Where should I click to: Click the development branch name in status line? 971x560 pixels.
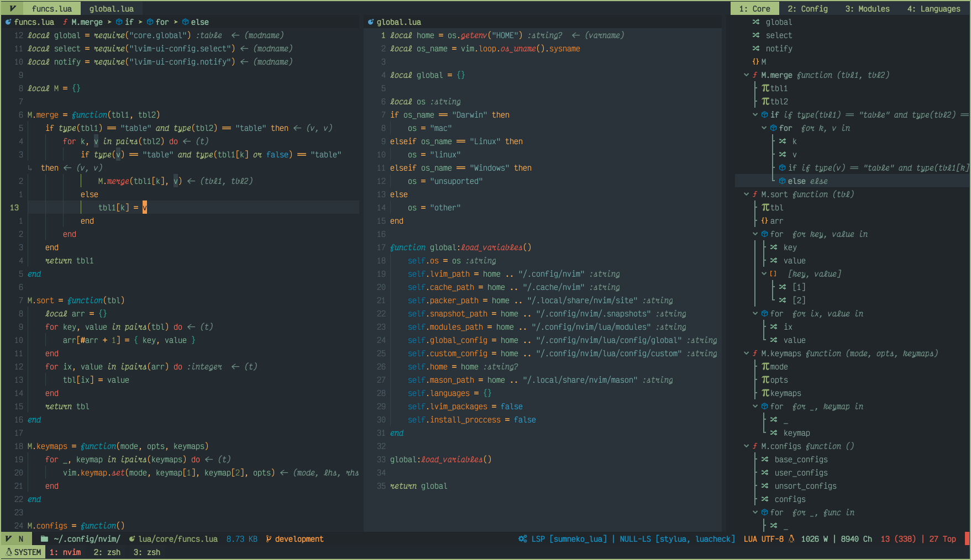click(299, 539)
